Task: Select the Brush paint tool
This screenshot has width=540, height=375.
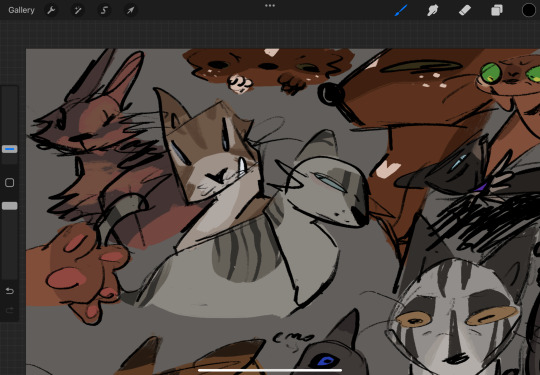Action: (401, 10)
